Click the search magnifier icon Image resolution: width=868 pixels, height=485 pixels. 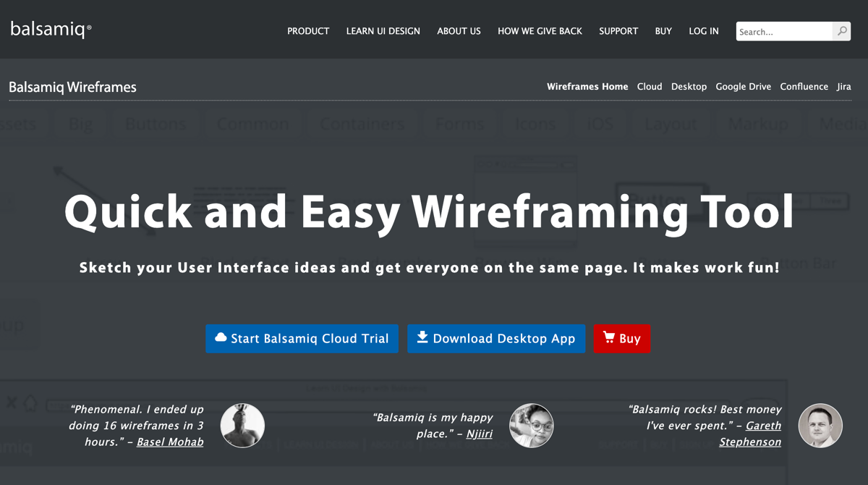point(841,31)
